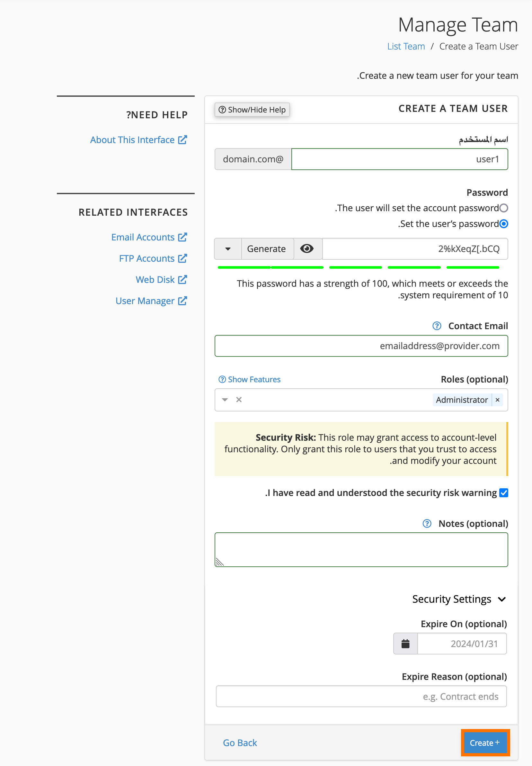
Task: Select 'Set the user's password' option
Action: coord(504,224)
